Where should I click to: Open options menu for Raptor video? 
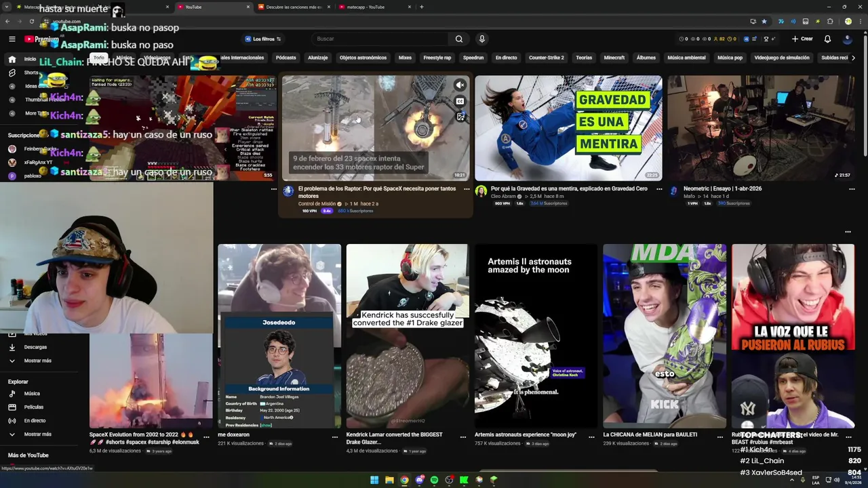pos(467,189)
